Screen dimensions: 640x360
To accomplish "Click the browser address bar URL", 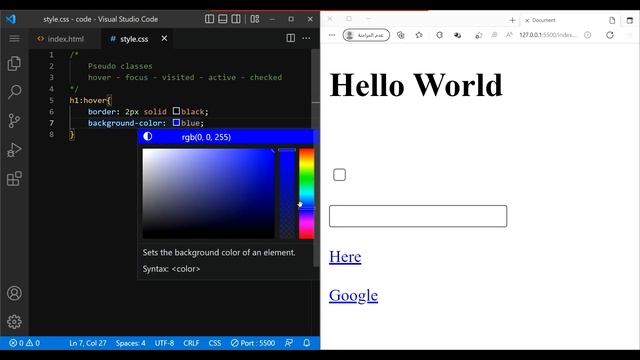I will (548, 35).
